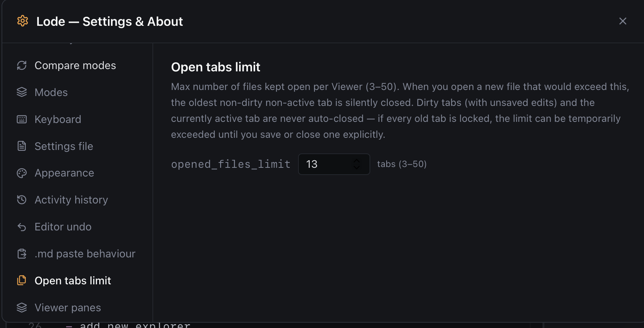Click the Modes layers icon
The image size is (644, 328).
coord(22,92)
